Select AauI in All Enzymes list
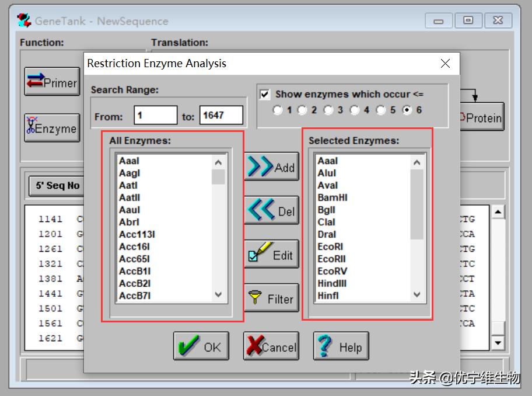This screenshot has width=532, height=396. [129, 210]
